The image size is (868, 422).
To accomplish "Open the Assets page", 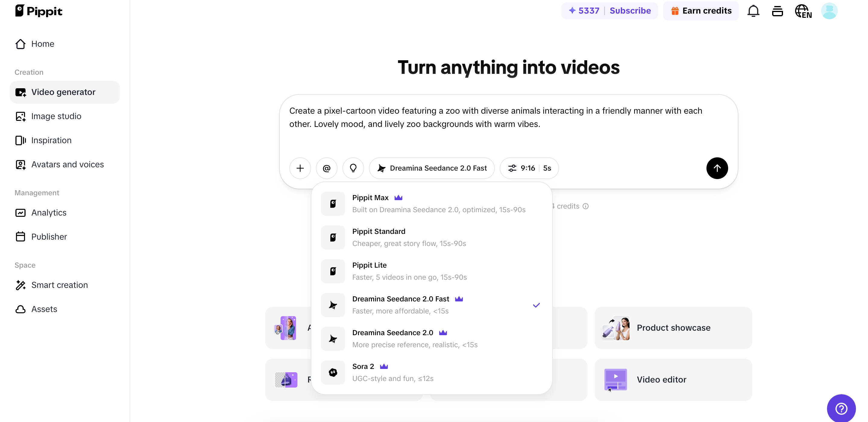I will pyautogui.click(x=44, y=309).
